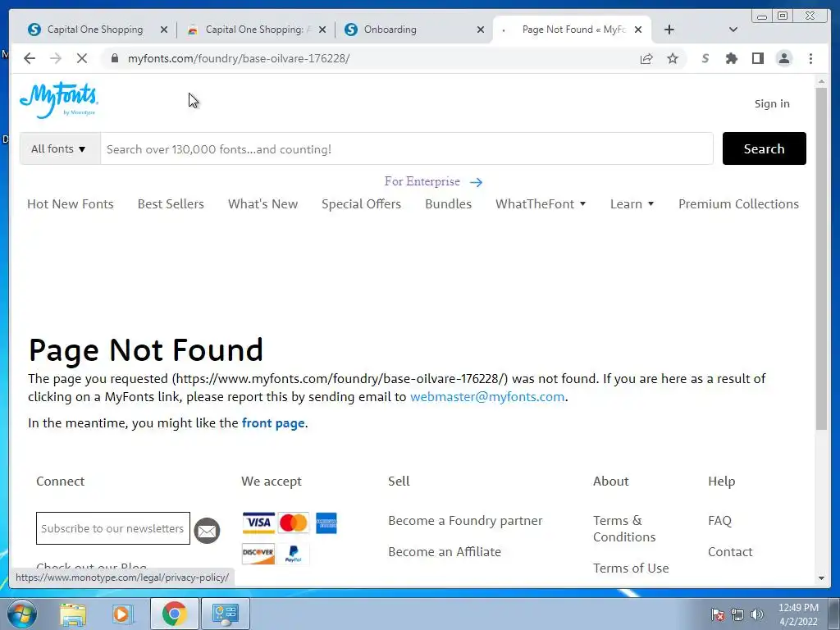
Task: Open Windows Explorer from taskbar
Action: tap(73, 614)
